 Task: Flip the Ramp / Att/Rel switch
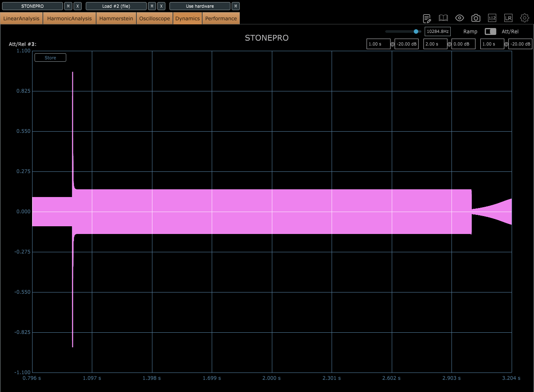(x=490, y=31)
